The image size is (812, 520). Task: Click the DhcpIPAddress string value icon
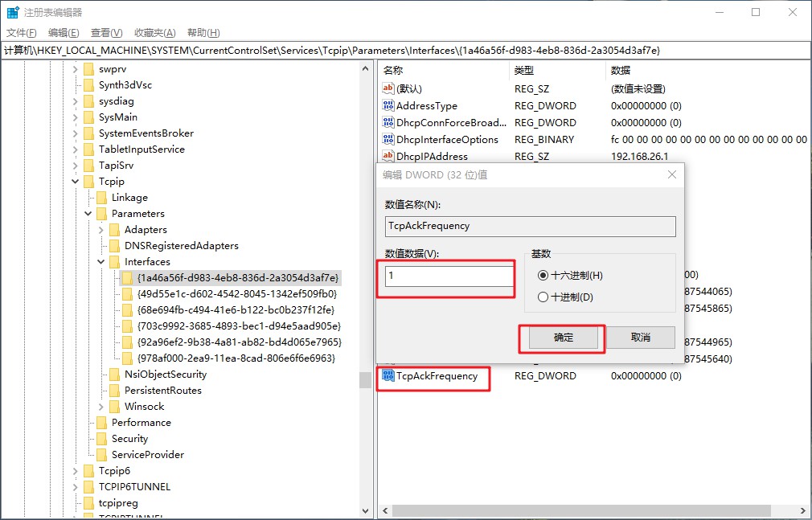point(388,156)
